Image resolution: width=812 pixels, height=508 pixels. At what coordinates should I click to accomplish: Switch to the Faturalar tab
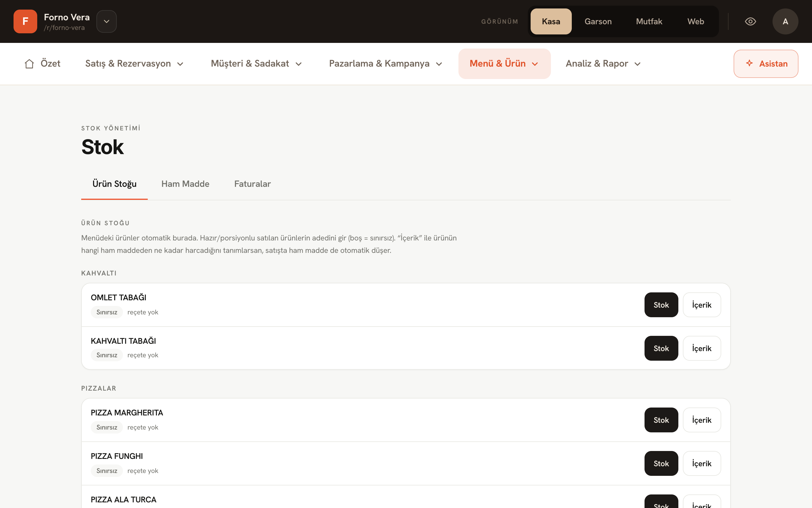252,184
